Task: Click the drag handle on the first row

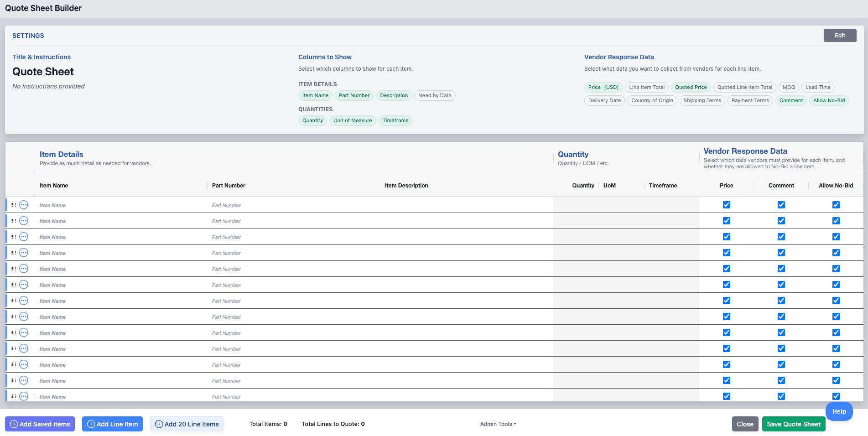Action: (x=13, y=205)
